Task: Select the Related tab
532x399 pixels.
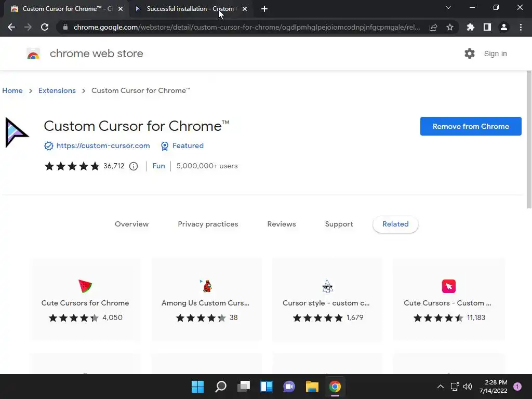Action: (395, 224)
